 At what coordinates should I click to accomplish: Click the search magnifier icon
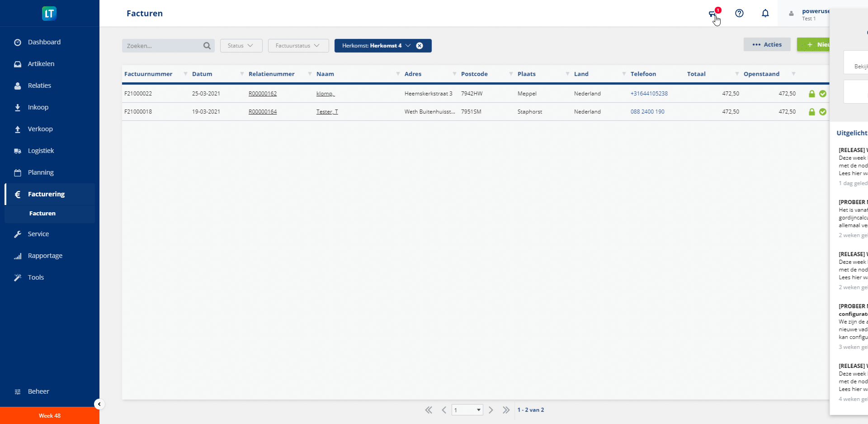click(x=207, y=46)
